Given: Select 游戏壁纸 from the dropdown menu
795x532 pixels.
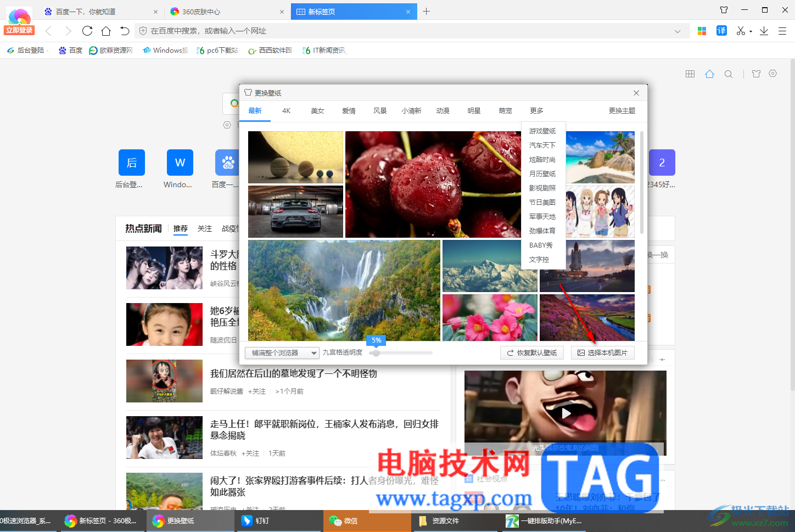Looking at the screenshot, I should point(542,131).
